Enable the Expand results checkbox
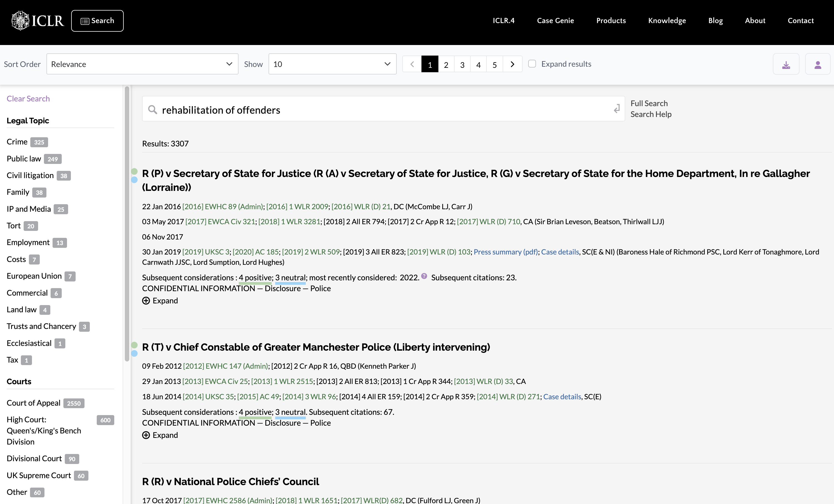The height and width of the screenshot is (504, 834). 532,64
